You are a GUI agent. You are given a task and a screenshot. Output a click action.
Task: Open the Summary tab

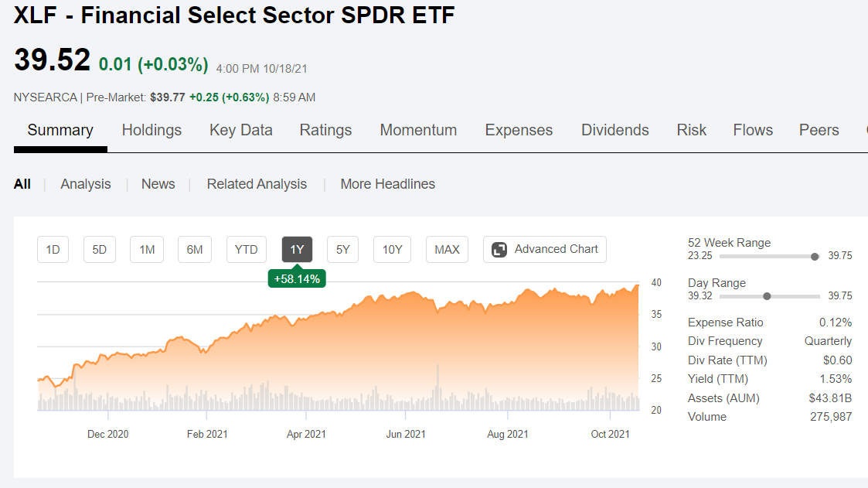coord(60,130)
